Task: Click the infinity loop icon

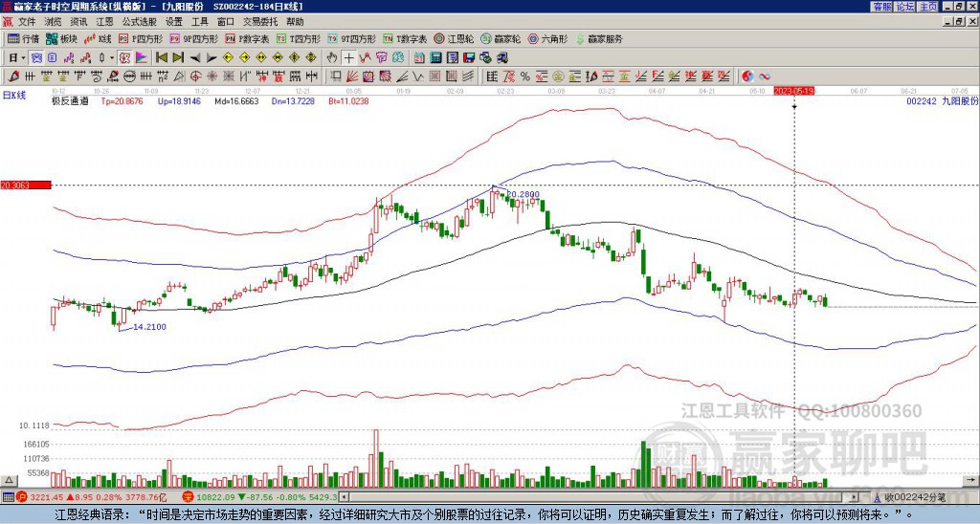Action: tap(764, 76)
